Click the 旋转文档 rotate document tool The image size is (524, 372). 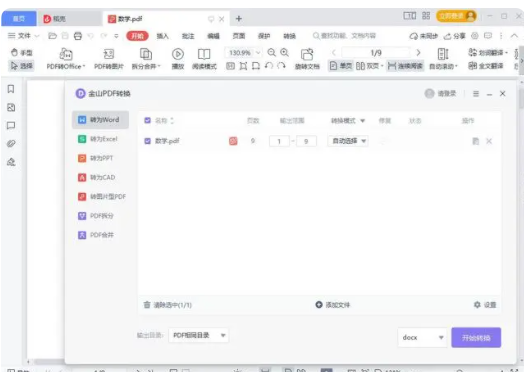307,59
